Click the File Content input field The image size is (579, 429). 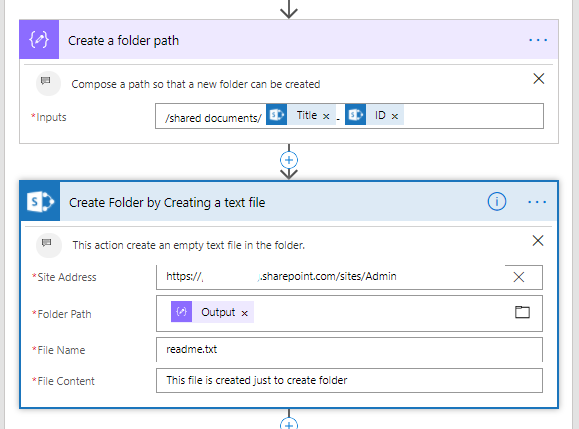349,380
